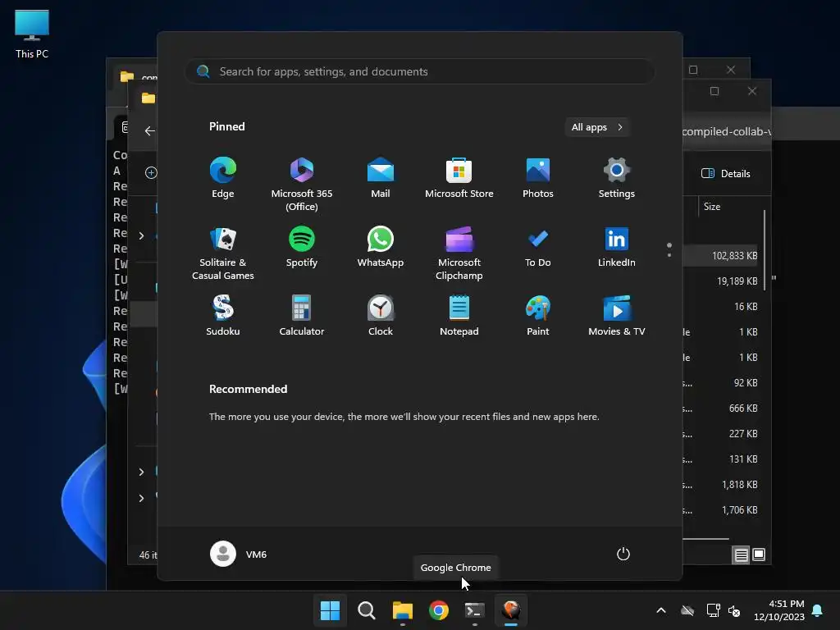The width and height of the screenshot is (840, 630).
Task: Open the Mail app
Action: pyautogui.click(x=381, y=177)
